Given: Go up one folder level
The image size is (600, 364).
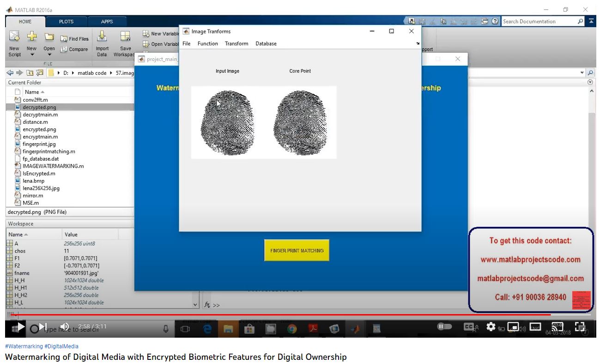Looking at the screenshot, I should coord(30,73).
